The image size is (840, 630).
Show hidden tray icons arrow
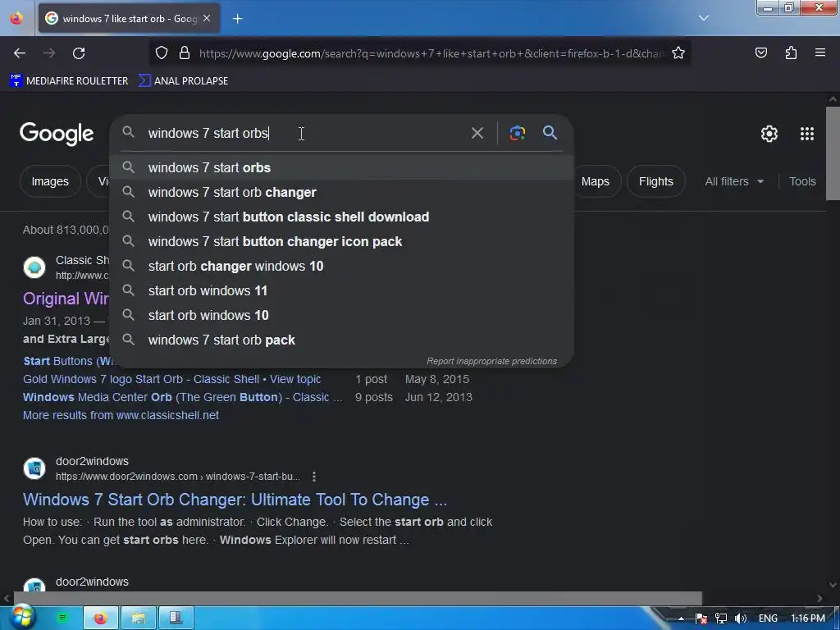[x=681, y=619]
